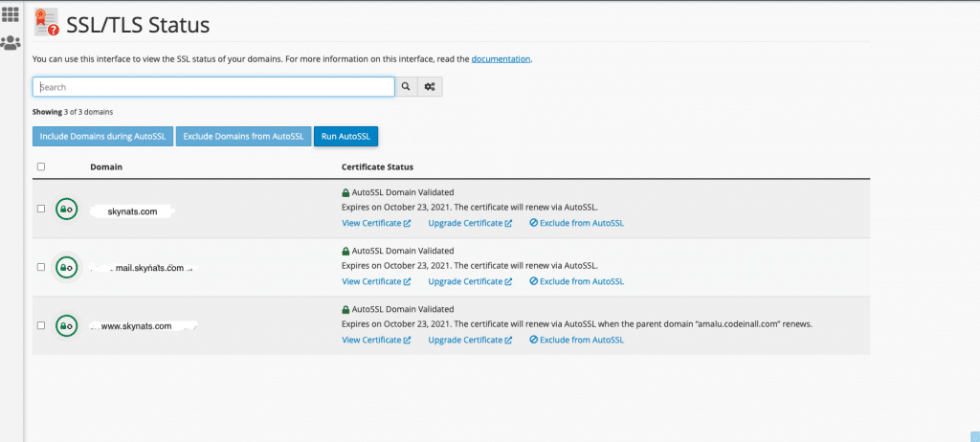980x442 pixels.
Task: Click the green lock icon beside the first skynats.com domain
Action: point(66,210)
